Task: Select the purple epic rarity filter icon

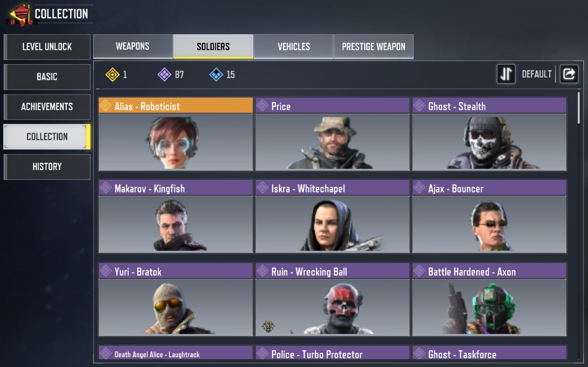Action: tap(164, 75)
